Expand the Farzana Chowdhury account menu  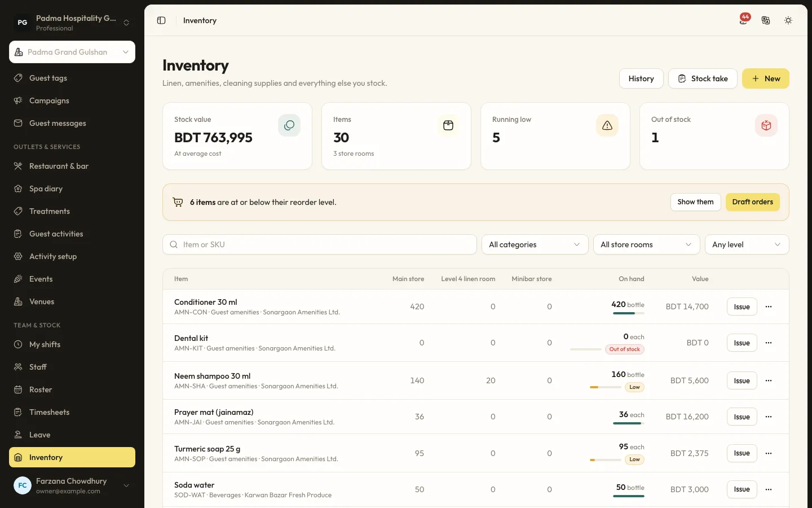tap(72, 485)
